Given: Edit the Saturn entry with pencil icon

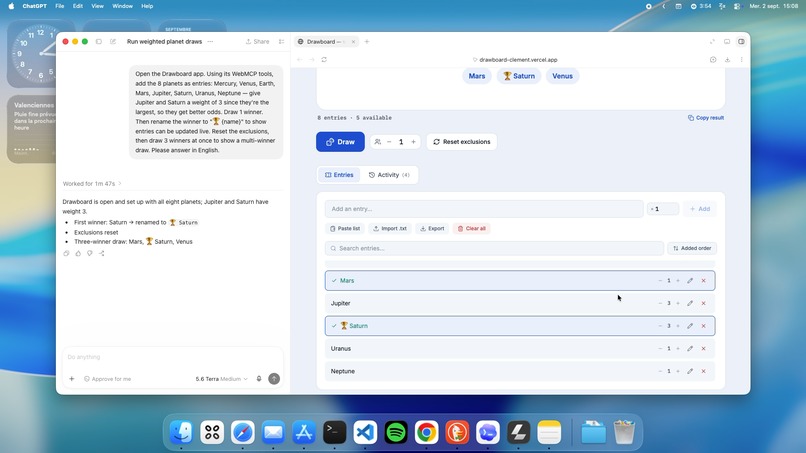Looking at the screenshot, I should 690,326.
